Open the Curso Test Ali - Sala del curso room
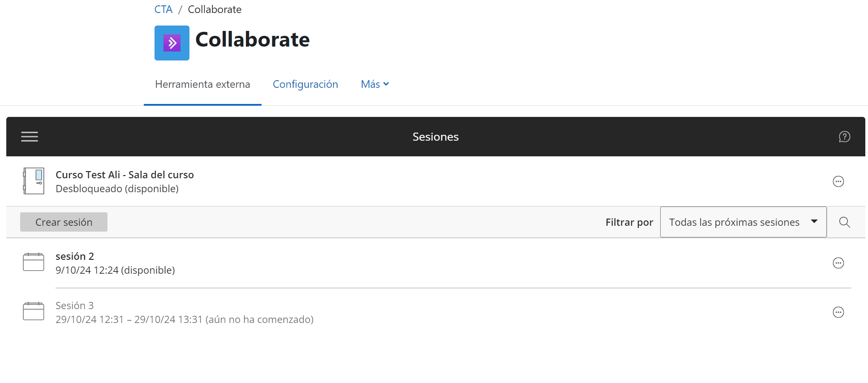This screenshot has width=868, height=383. coord(125,175)
